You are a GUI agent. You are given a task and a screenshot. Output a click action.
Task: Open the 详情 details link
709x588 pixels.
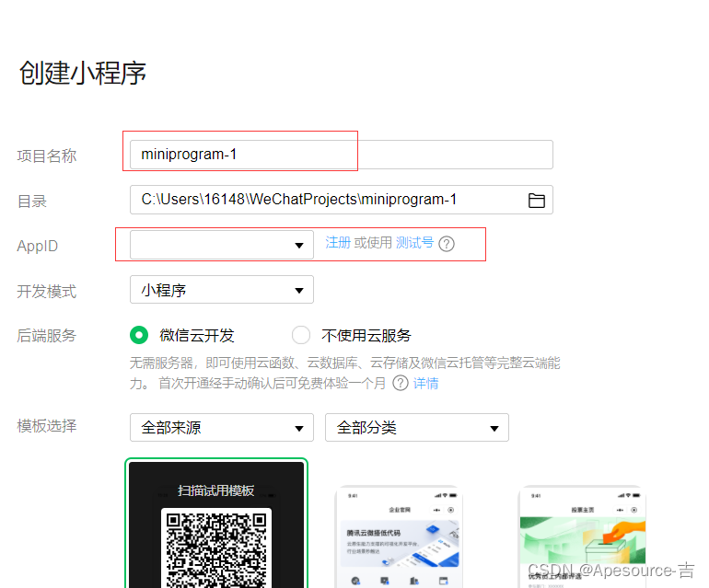pyautogui.click(x=425, y=384)
